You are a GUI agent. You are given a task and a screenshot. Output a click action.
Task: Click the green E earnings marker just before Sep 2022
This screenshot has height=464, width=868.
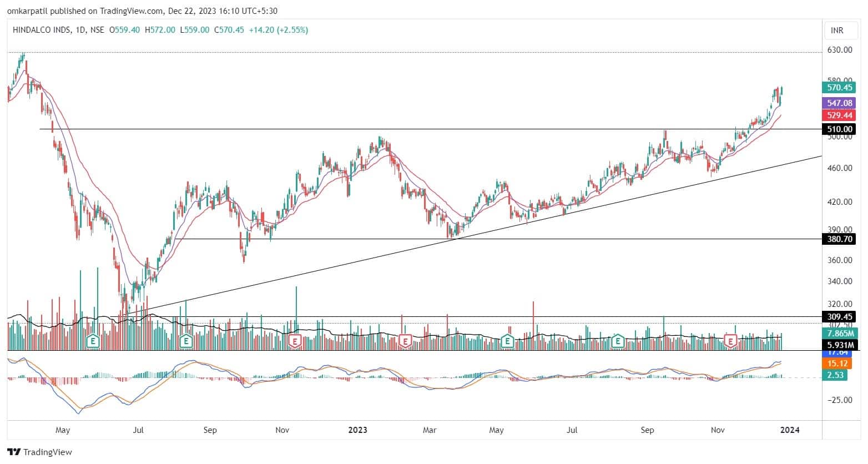click(x=186, y=340)
